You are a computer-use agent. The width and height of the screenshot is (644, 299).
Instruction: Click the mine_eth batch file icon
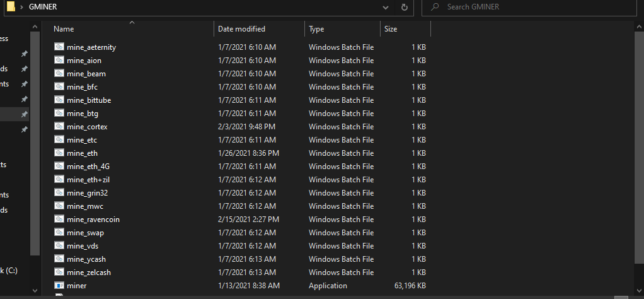(59, 153)
